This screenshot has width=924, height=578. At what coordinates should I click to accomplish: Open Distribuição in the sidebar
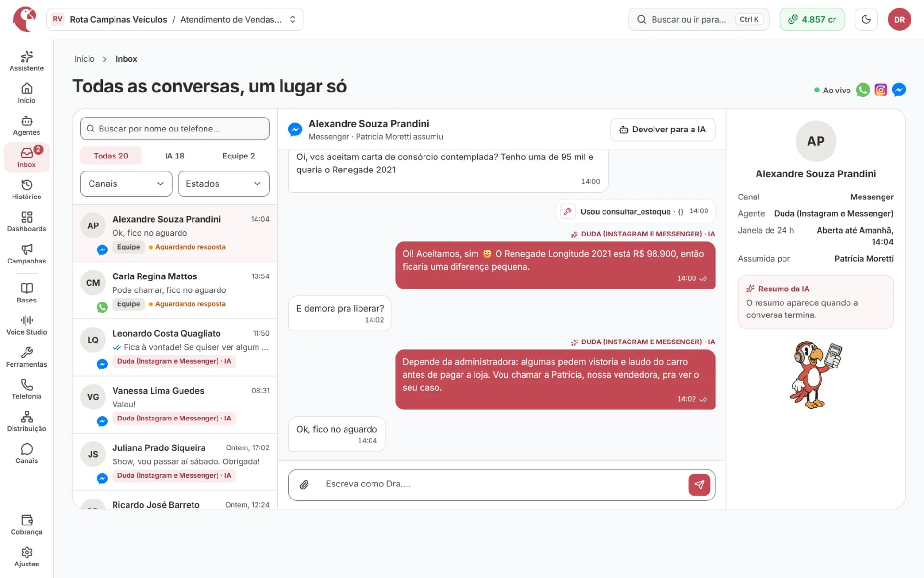pos(26,422)
